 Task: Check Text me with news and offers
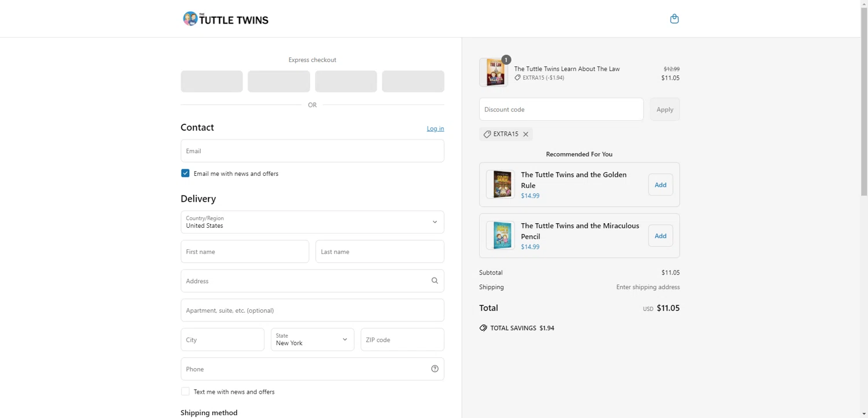click(x=185, y=391)
